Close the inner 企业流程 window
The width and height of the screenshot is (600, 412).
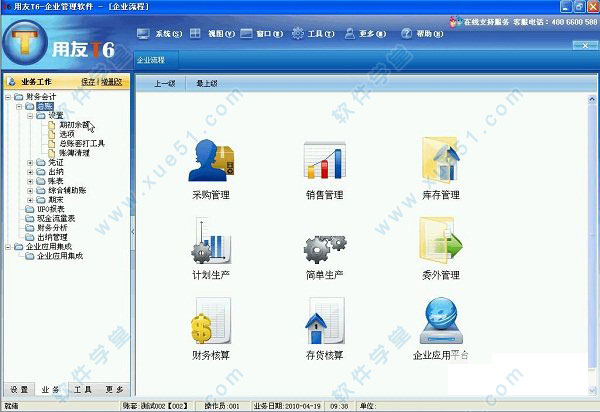585,46
